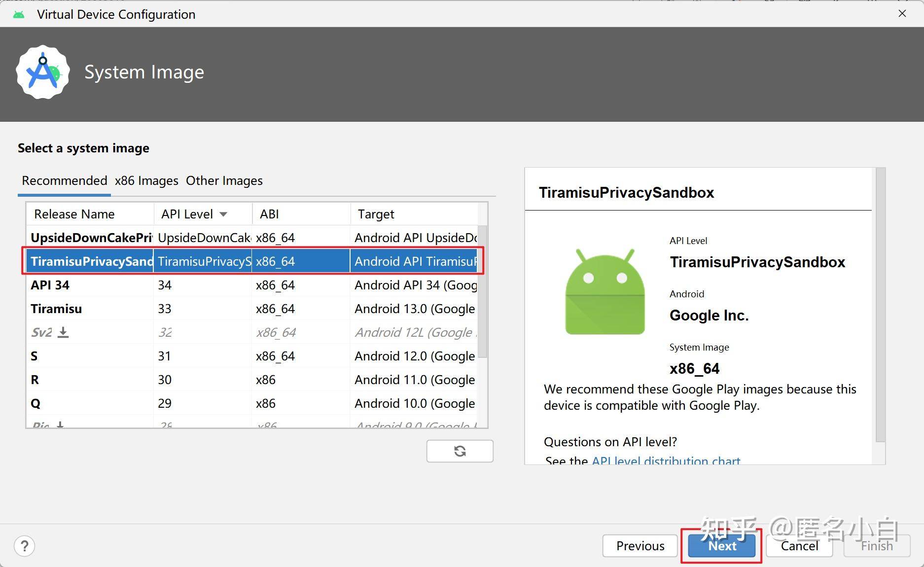Click the Android 12L (Google) target cell
Screen dimensions: 924x567
coord(414,332)
